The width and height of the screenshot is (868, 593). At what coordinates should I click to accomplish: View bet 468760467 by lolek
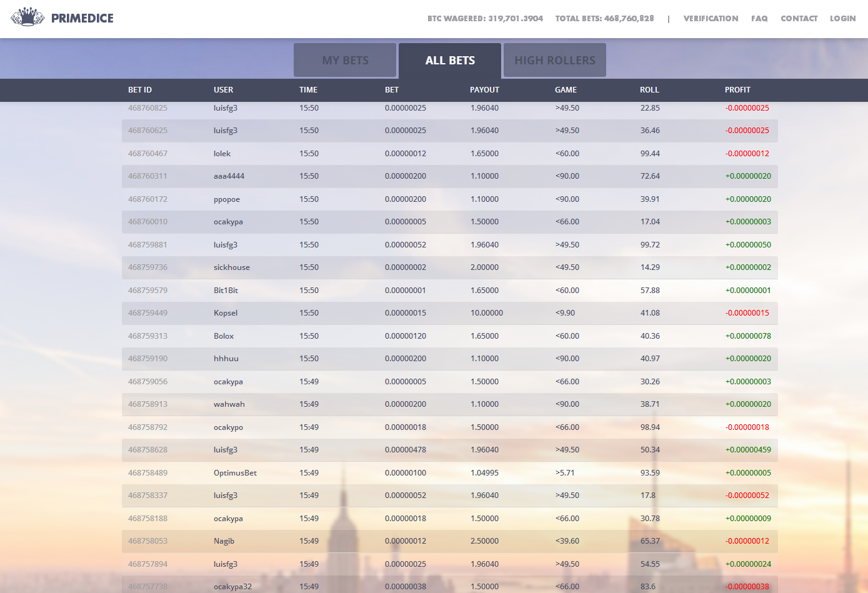click(x=147, y=154)
